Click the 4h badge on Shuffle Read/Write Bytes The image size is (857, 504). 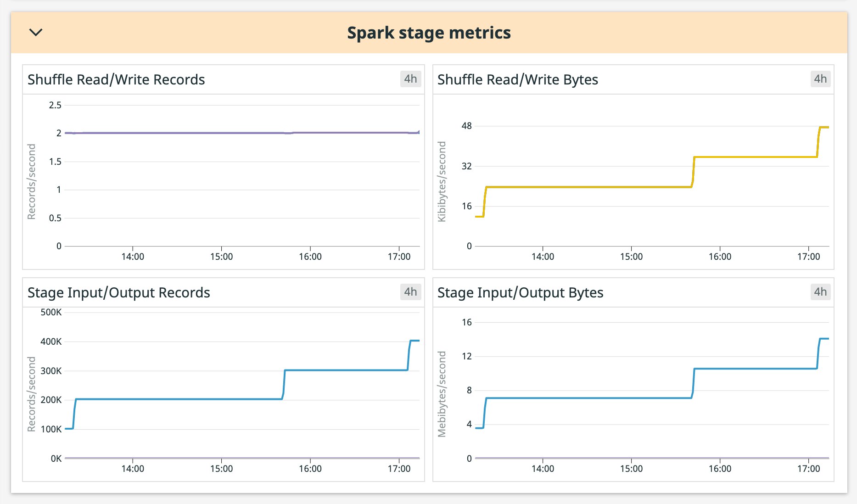pos(821,79)
